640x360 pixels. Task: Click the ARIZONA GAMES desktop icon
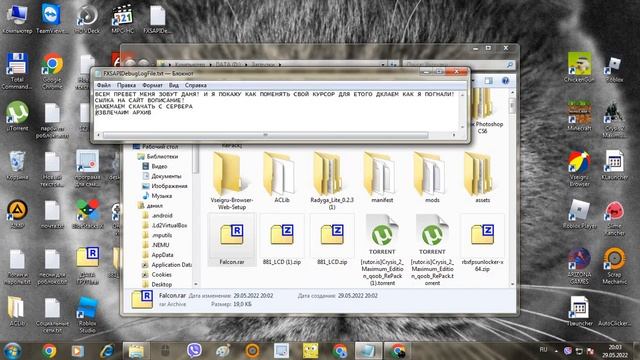click(x=579, y=266)
